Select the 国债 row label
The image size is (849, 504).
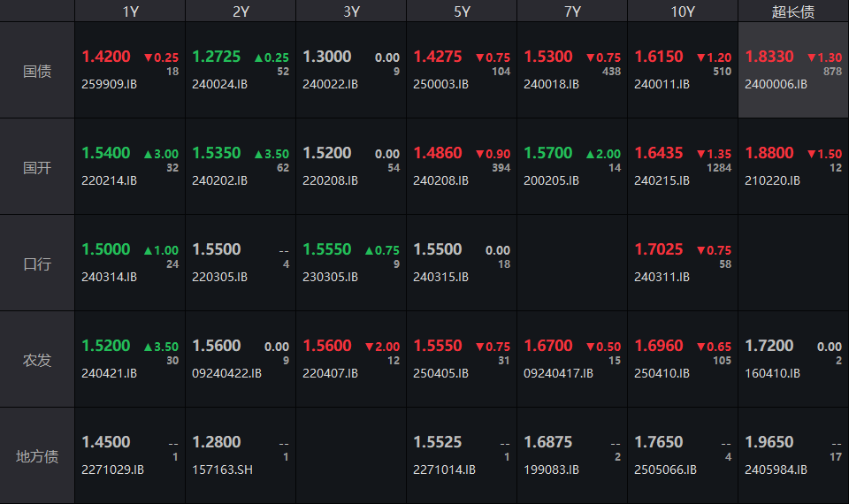pos(37,72)
